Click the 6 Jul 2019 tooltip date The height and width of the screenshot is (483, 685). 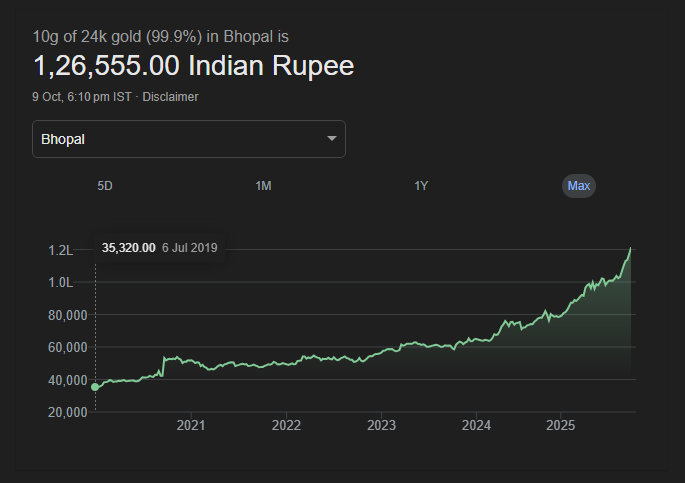tap(189, 248)
